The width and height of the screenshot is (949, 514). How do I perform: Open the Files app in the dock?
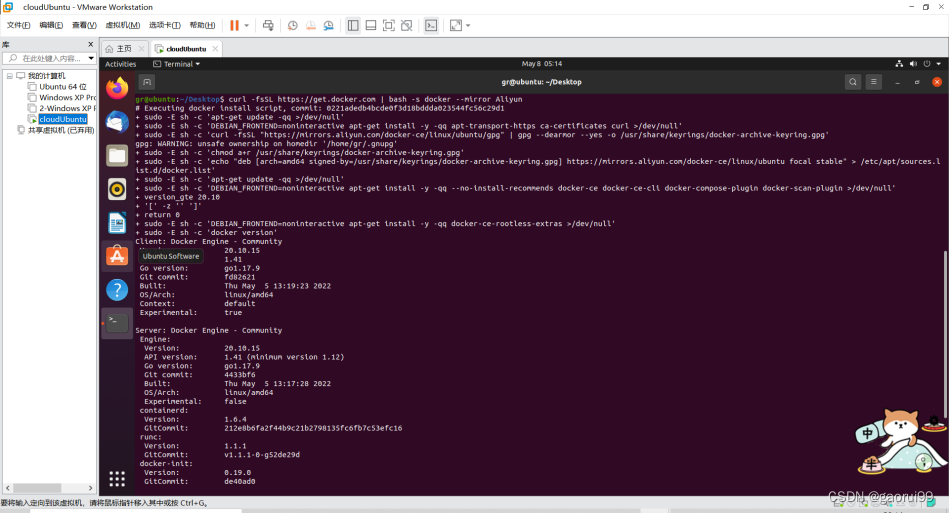[x=117, y=156]
